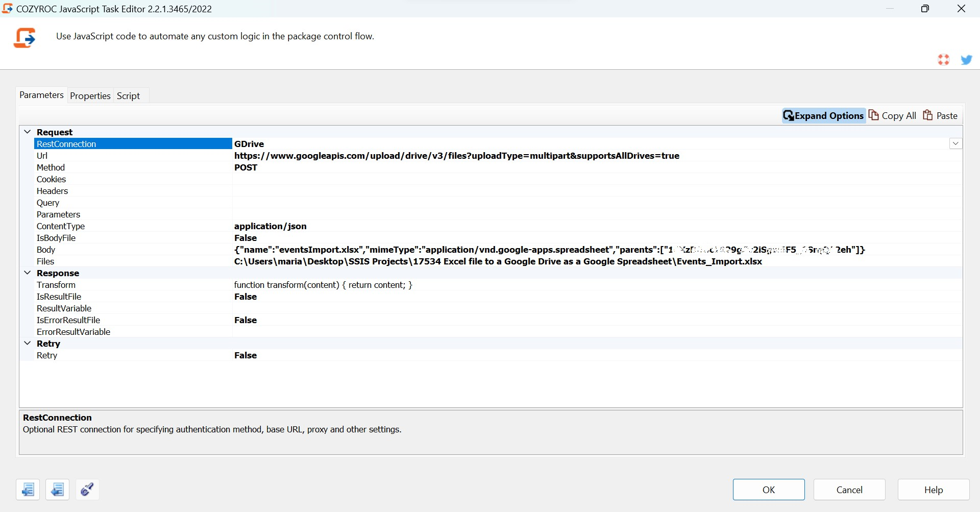Click Expand Options in the toolbar

(823, 115)
